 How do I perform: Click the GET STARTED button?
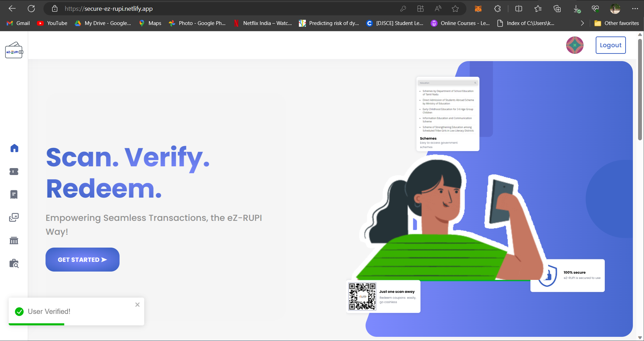[x=82, y=259]
